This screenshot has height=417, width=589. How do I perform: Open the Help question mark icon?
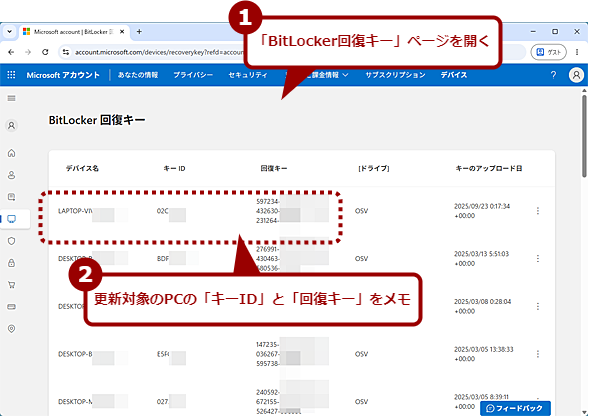pos(553,75)
